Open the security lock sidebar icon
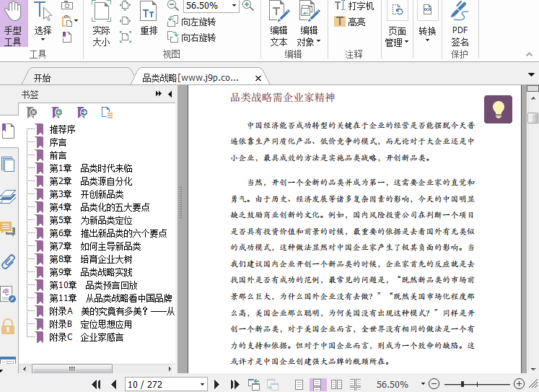Viewport: 539px width, 392px height. pos(8,326)
